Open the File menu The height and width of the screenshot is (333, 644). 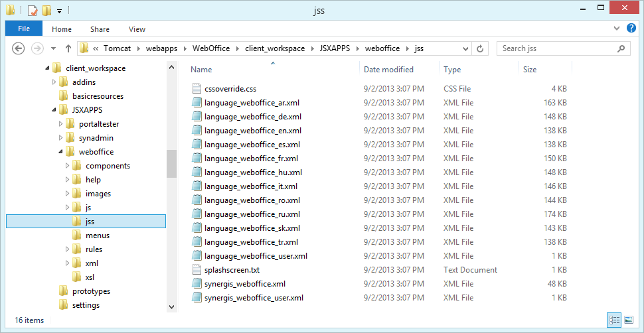pos(24,29)
